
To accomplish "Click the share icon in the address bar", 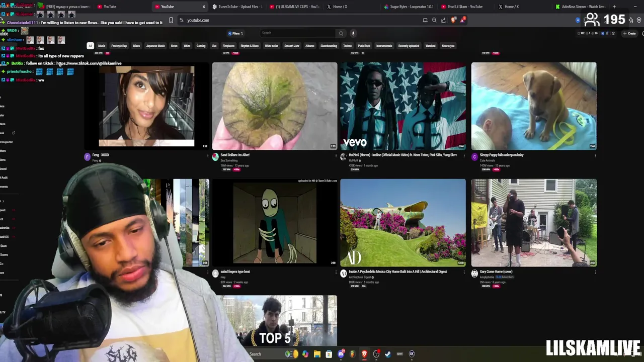I will [x=443, y=20].
